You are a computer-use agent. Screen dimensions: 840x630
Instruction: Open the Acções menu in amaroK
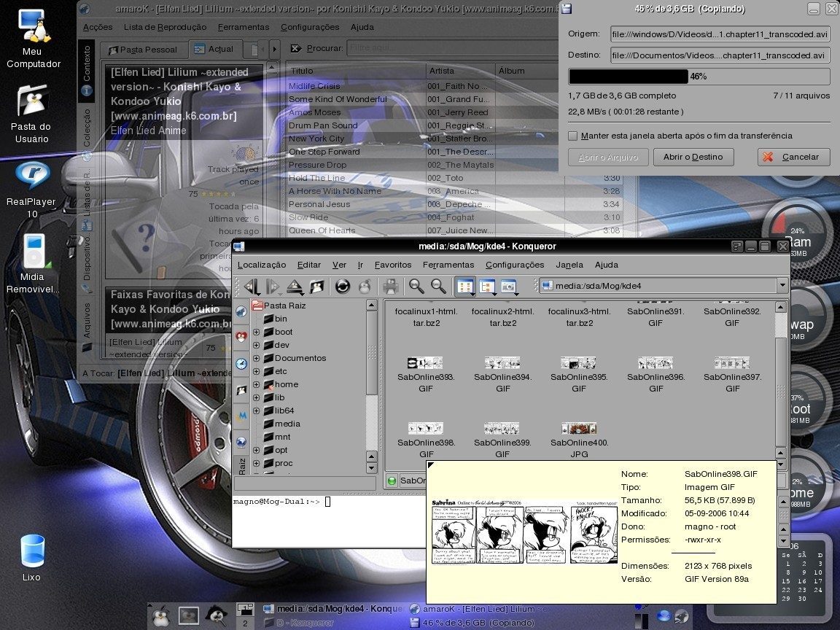click(x=98, y=27)
